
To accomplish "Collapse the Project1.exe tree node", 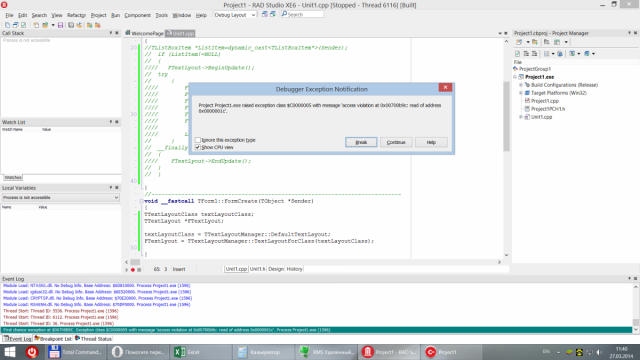I will click(515, 77).
